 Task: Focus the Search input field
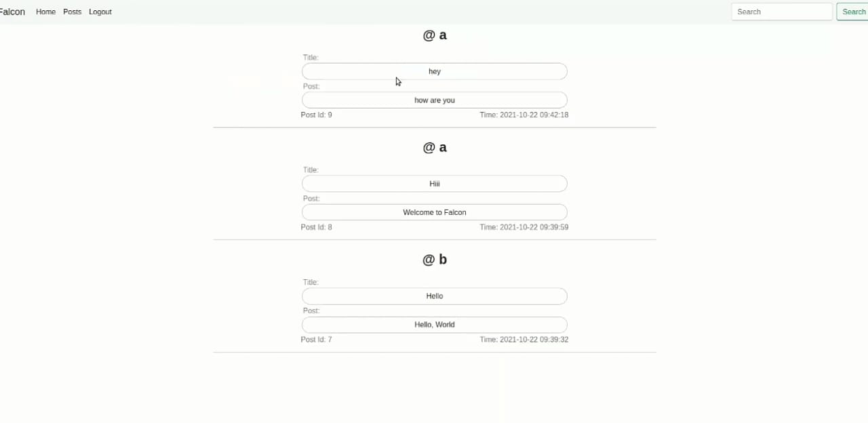click(x=782, y=12)
